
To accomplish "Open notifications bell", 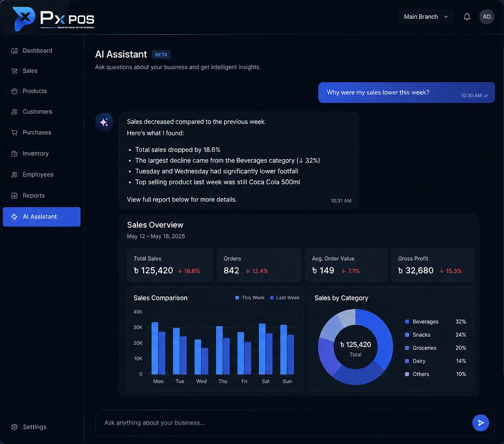I will click(467, 17).
